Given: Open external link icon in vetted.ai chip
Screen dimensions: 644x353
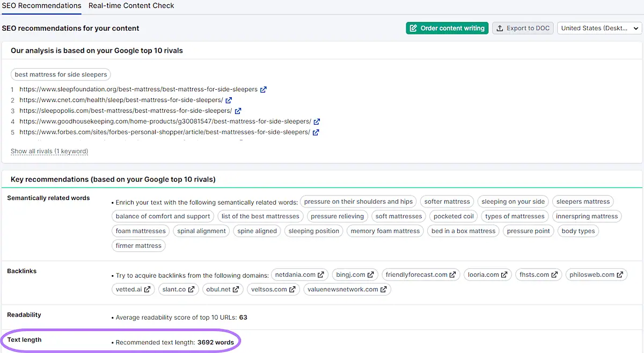Looking at the screenshot, I should (x=148, y=290).
